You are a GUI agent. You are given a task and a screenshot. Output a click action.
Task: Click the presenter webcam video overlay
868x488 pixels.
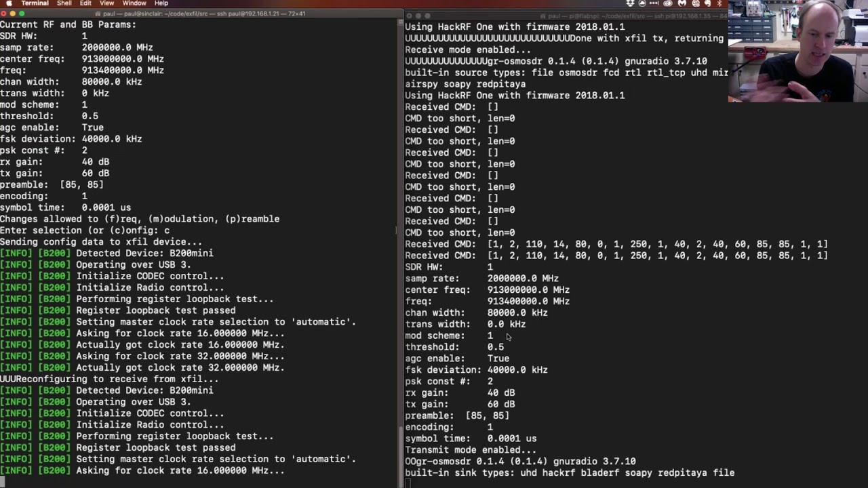[x=798, y=51]
